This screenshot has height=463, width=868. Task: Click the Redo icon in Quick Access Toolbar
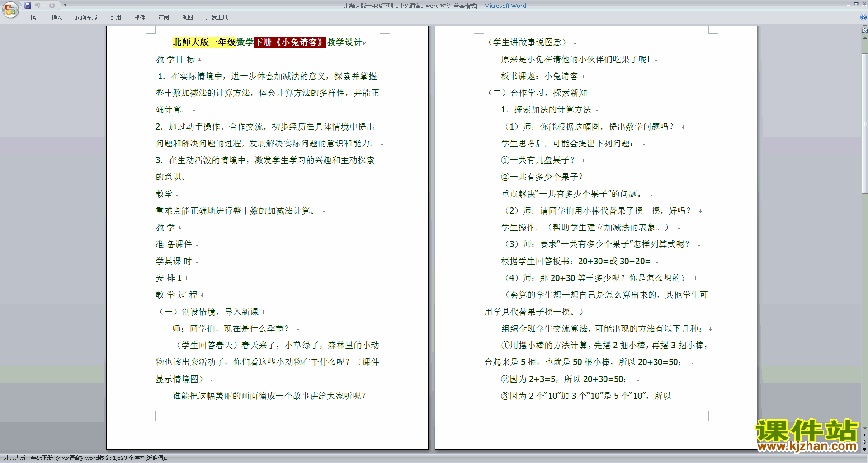[52, 5]
